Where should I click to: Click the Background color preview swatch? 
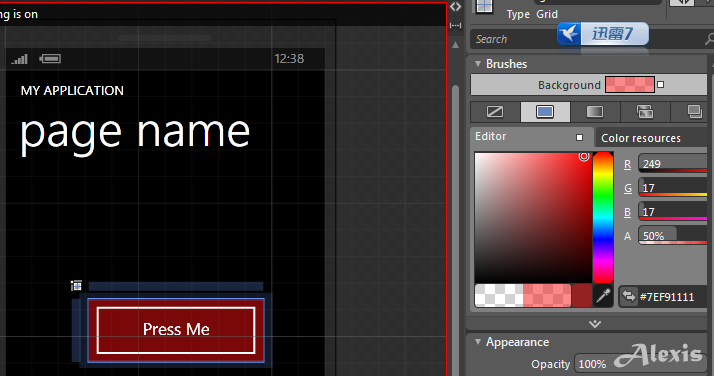click(630, 85)
